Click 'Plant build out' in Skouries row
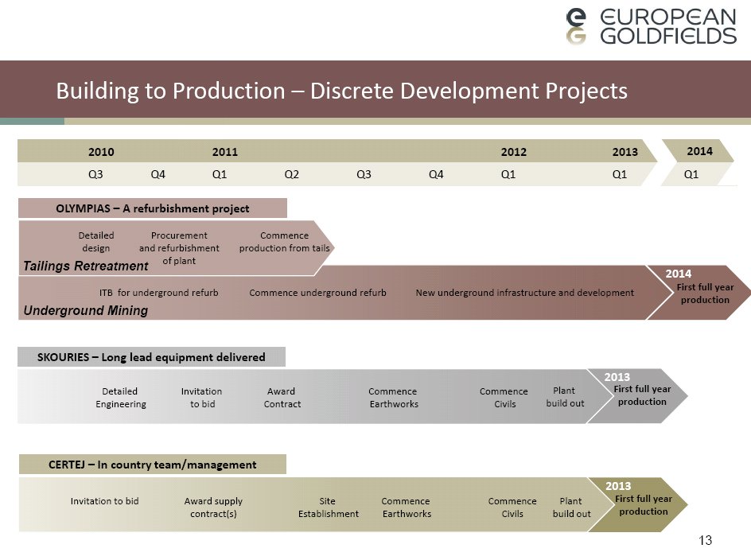This screenshot has width=751, height=560. click(565, 397)
